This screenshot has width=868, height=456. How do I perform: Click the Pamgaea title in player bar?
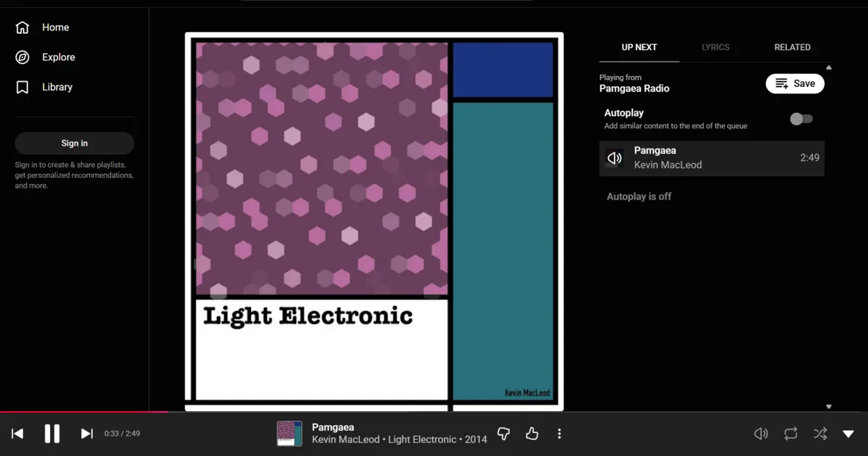coord(333,427)
